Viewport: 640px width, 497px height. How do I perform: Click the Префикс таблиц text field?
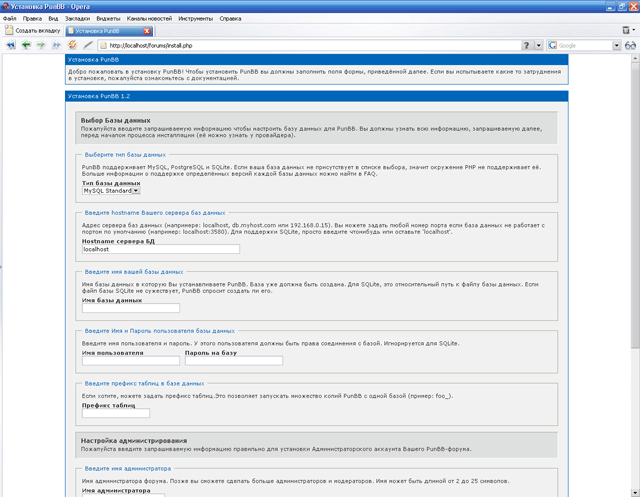click(x=115, y=413)
